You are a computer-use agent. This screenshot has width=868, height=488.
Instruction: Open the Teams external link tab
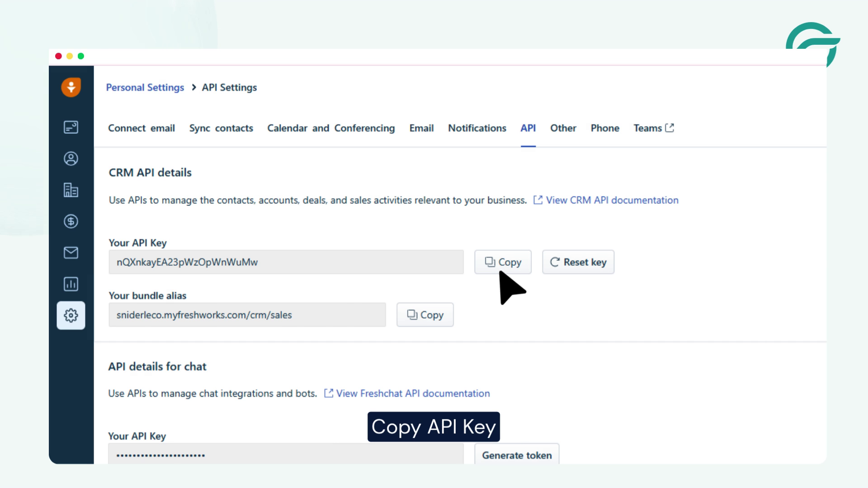654,128
